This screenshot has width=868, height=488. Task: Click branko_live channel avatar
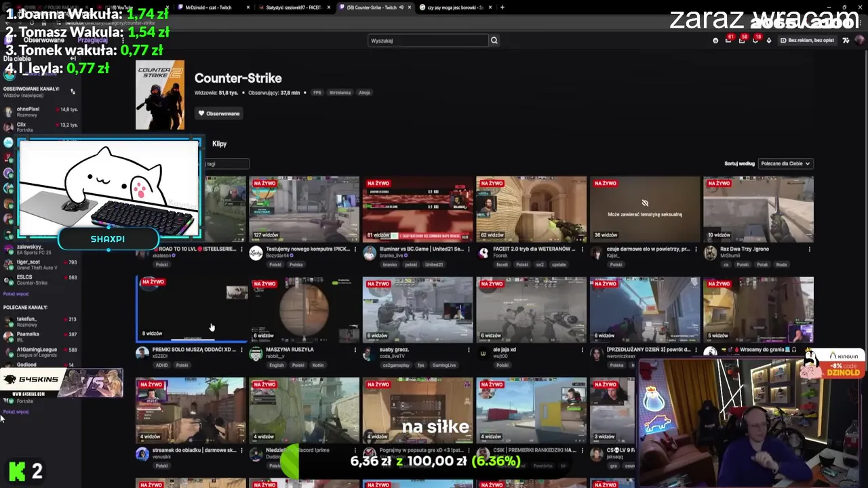[x=370, y=253]
